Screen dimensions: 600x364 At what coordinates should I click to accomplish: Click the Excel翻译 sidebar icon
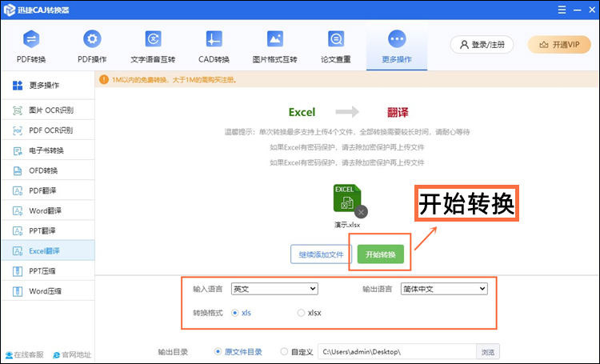click(18, 251)
